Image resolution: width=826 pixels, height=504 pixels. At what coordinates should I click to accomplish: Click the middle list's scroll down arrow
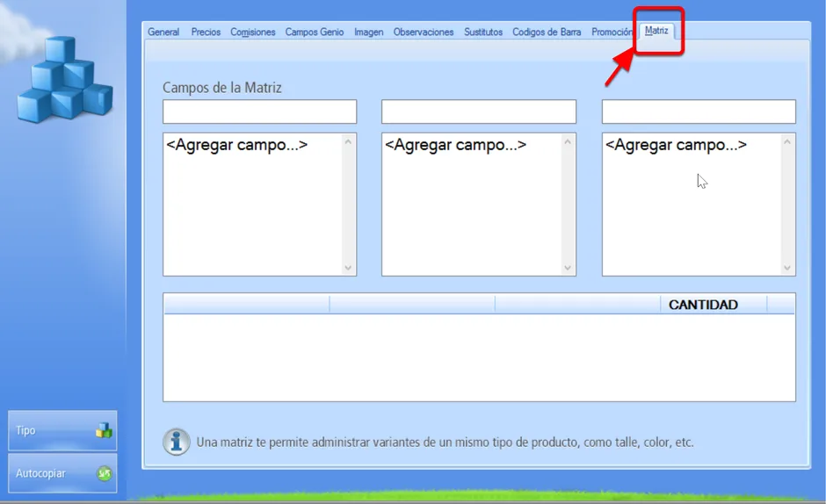pos(568,268)
